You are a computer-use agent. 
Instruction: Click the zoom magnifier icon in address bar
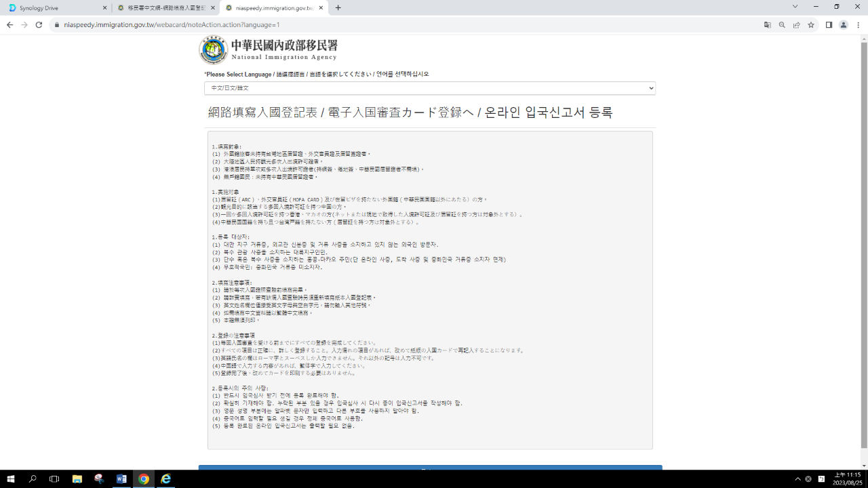[782, 25]
